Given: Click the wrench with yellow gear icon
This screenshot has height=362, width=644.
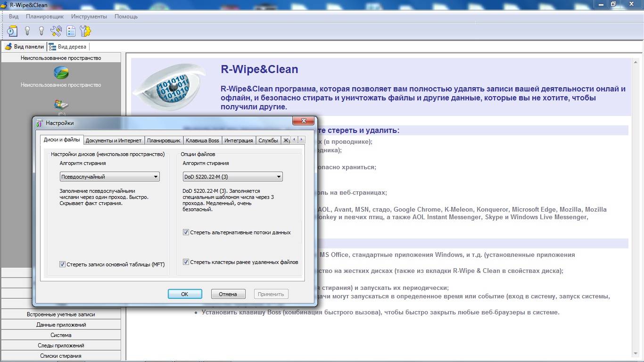Looking at the screenshot, I should pos(85,31).
